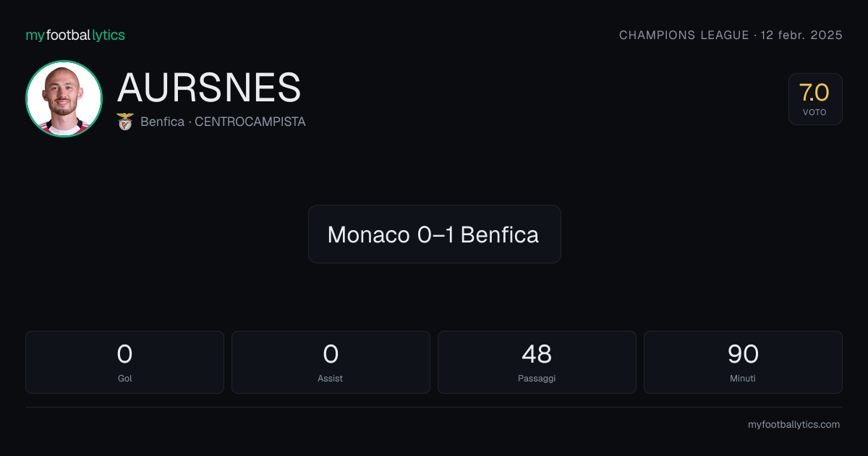Open the Passaggi stat card
Screen dimensions: 868x456
[537, 362]
